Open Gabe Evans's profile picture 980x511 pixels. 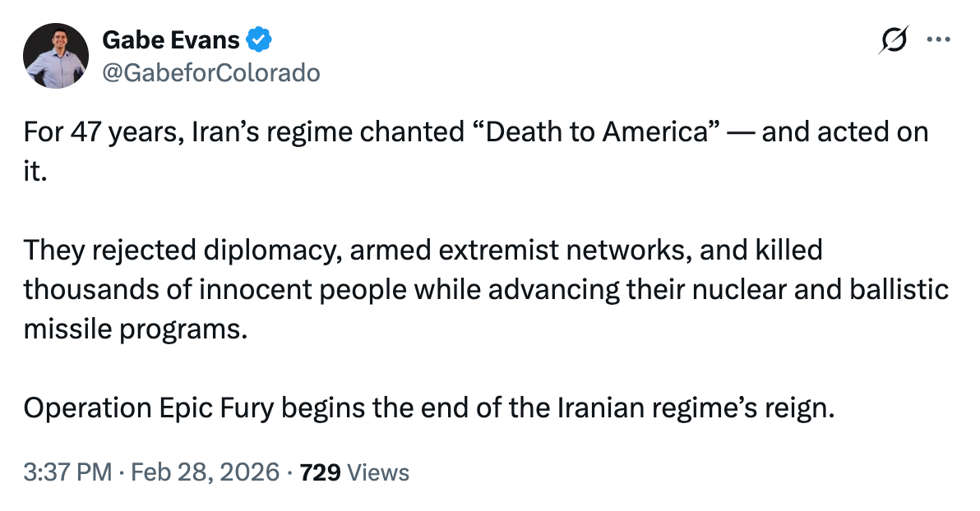pyautogui.click(x=56, y=56)
